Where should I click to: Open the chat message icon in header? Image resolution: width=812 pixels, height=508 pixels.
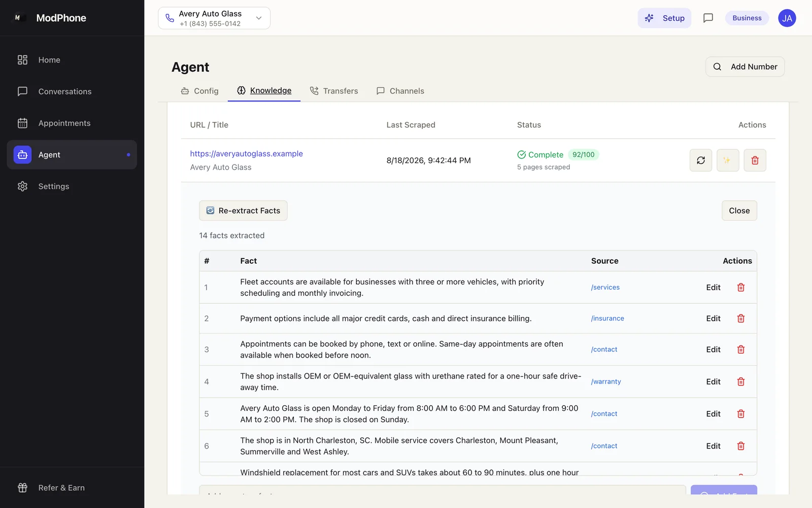tap(708, 18)
